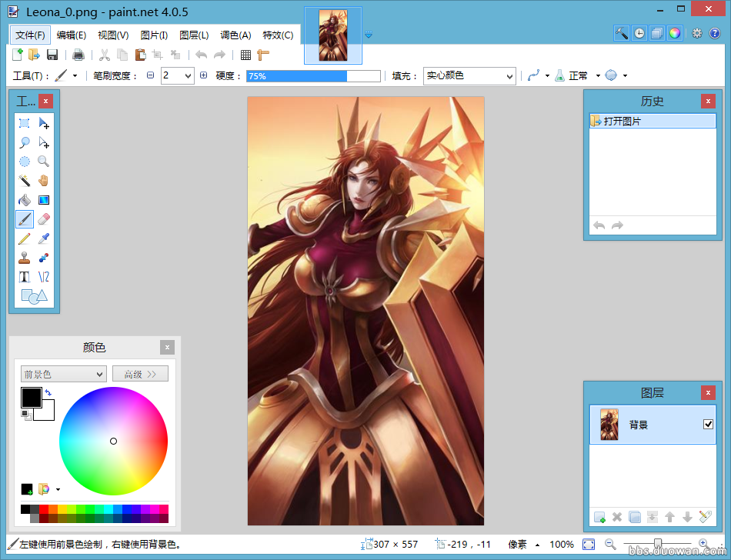Click the 高级 >> button
The image size is (731, 560).
click(x=140, y=374)
